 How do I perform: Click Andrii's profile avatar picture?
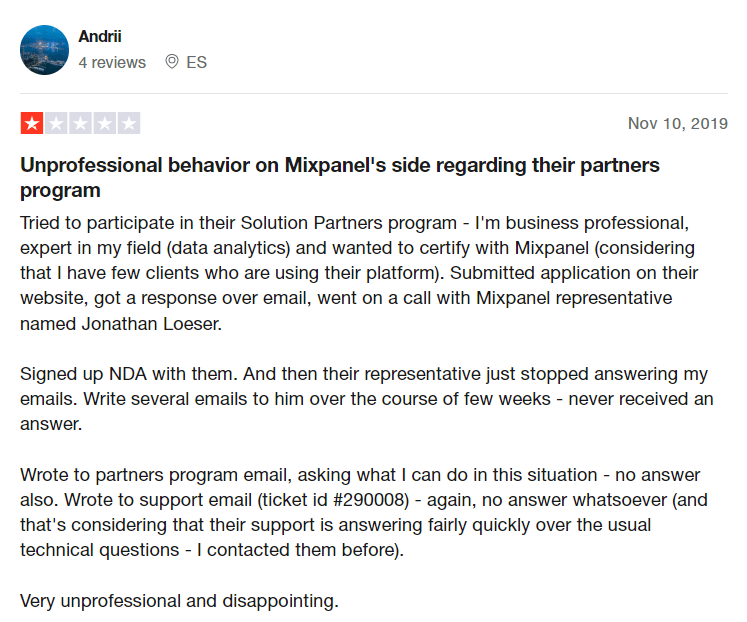(45, 49)
